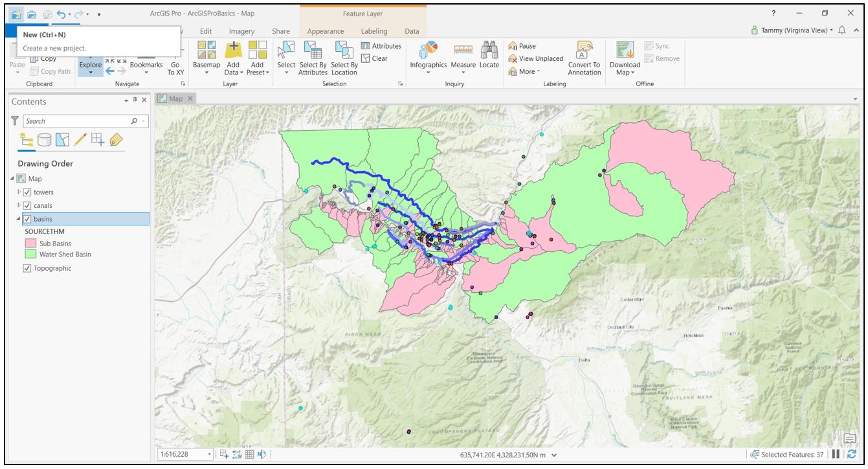
Task: Toggle visibility of the towers layer
Action: click(x=27, y=192)
